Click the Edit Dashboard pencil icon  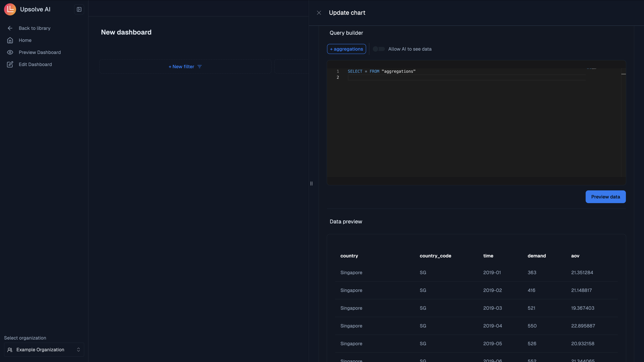(10, 65)
